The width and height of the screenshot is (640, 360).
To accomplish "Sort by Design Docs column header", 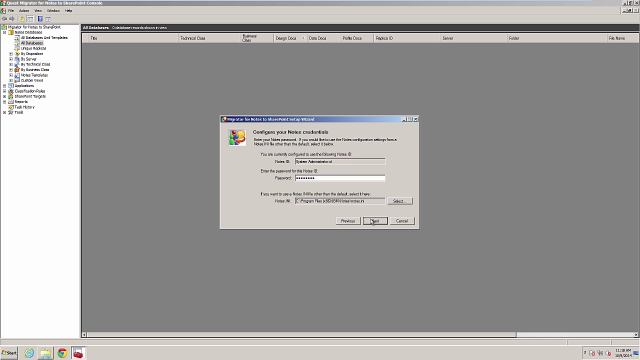I will 290,38.
